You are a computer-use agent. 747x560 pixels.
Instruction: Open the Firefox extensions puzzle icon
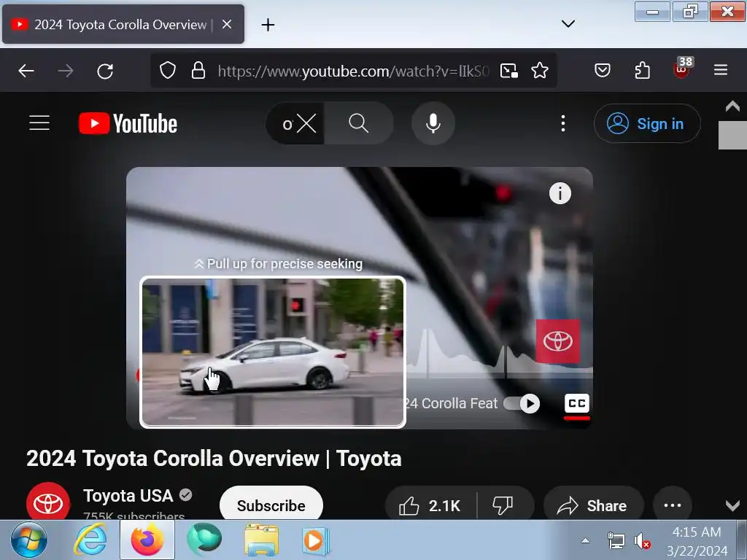[642, 71]
